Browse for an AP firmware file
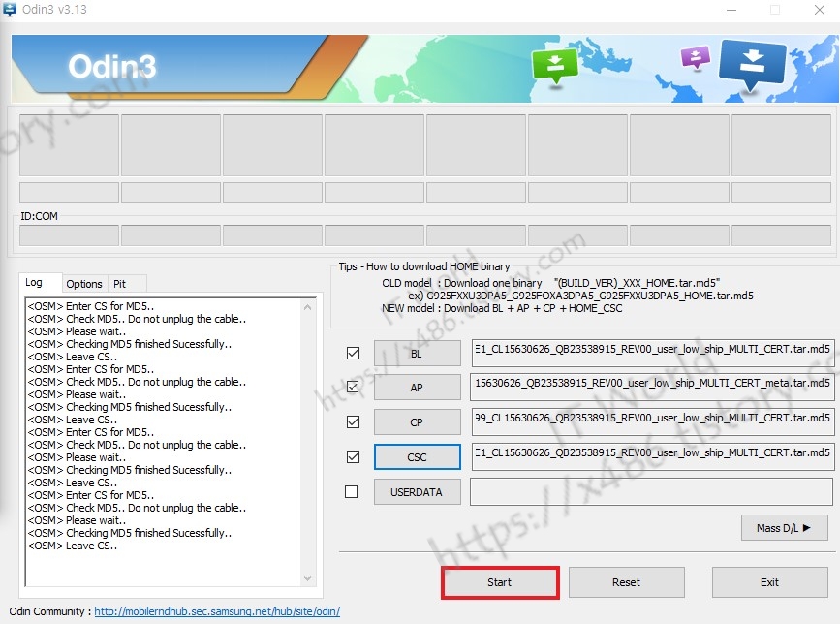 417,388
